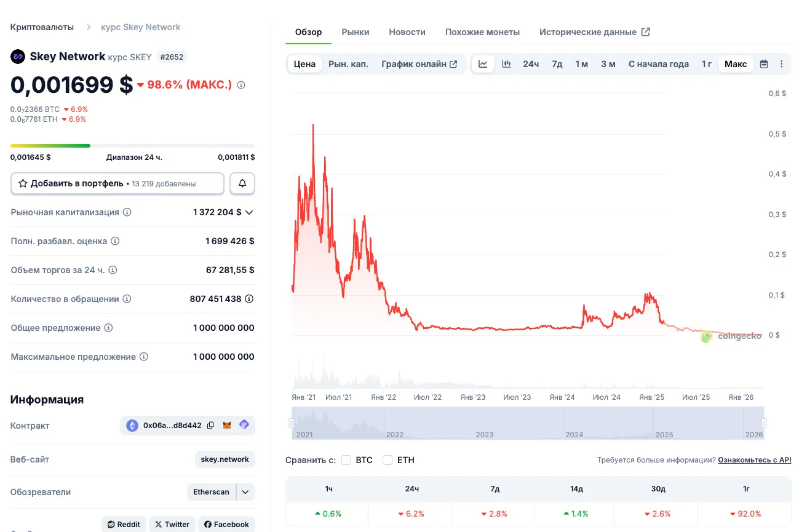Screen dimensions: 807x532
Task: Open the calendar date range icon
Action: click(764, 64)
